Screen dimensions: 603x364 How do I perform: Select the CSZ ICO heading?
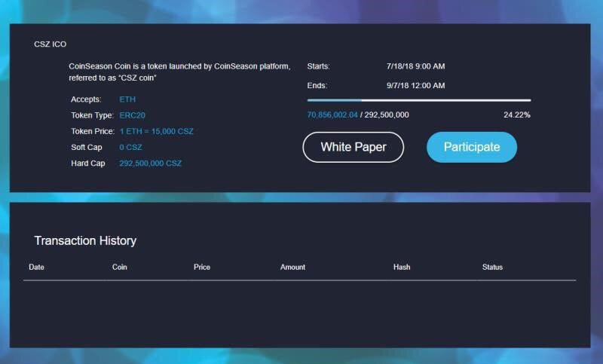point(50,44)
